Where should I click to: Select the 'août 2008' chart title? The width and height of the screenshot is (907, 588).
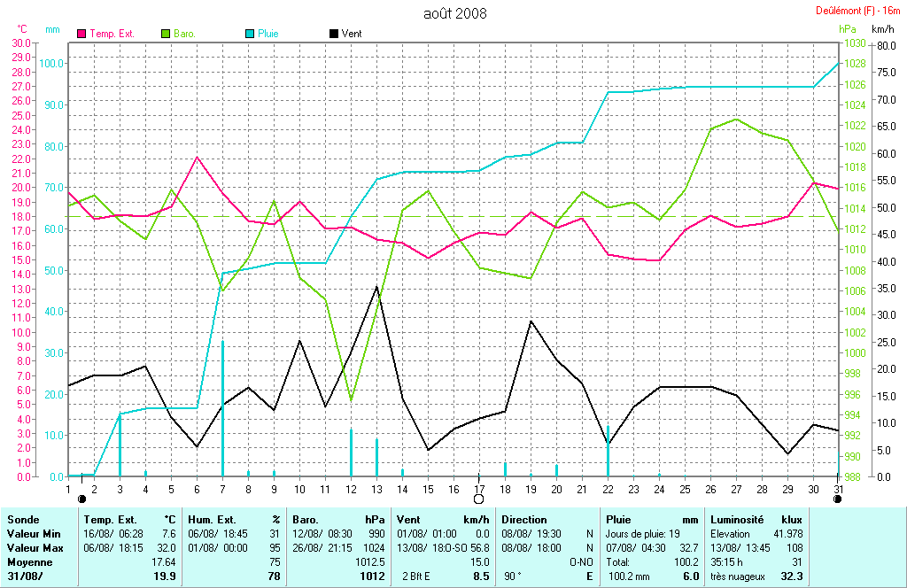click(x=454, y=13)
